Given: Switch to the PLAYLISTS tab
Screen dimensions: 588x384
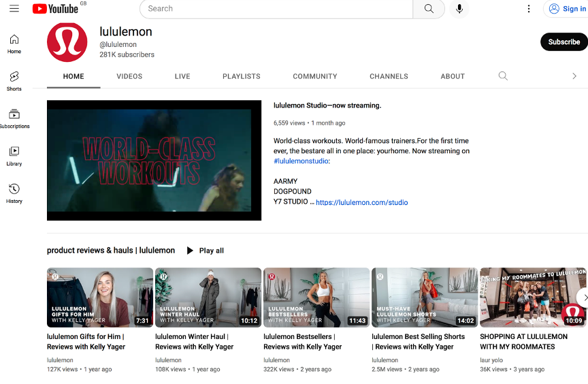Looking at the screenshot, I should pos(242,76).
